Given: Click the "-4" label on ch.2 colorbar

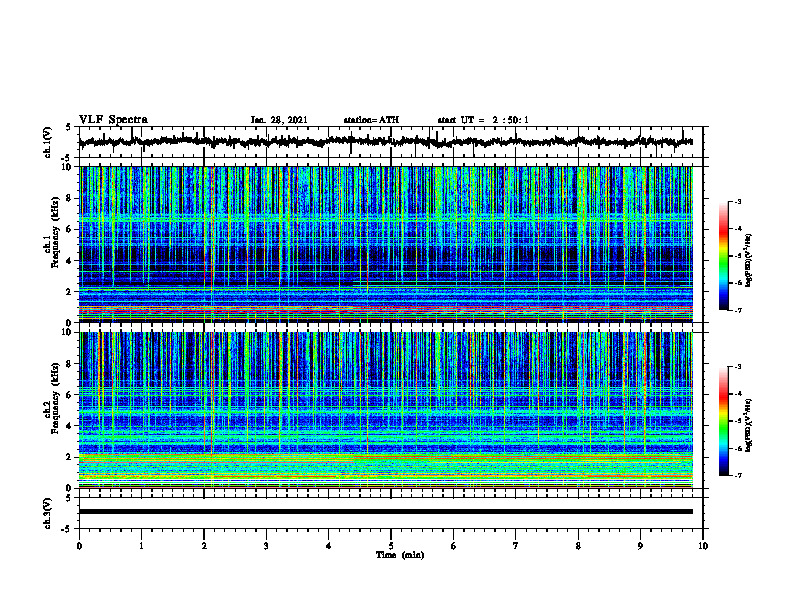Looking at the screenshot, I should coord(738,393).
